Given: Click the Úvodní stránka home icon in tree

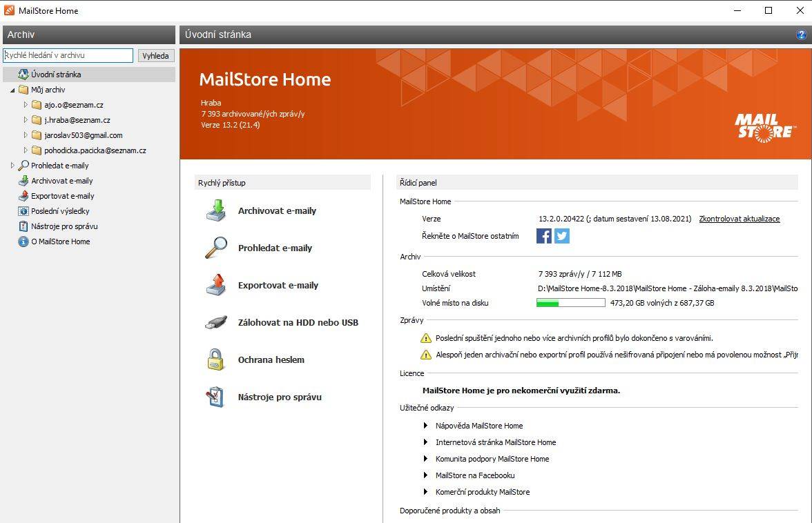Looking at the screenshot, I should tap(23, 75).
